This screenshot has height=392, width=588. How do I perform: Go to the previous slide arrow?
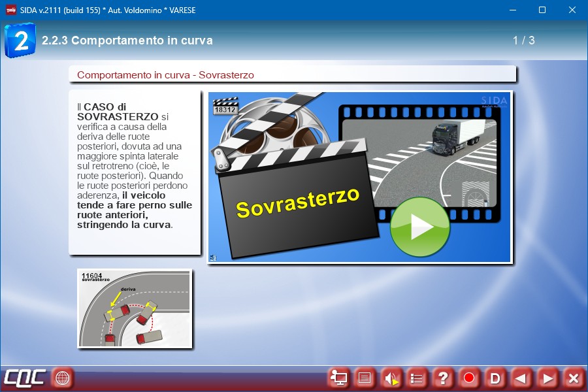pyautogui.click(x=521, y=378)
